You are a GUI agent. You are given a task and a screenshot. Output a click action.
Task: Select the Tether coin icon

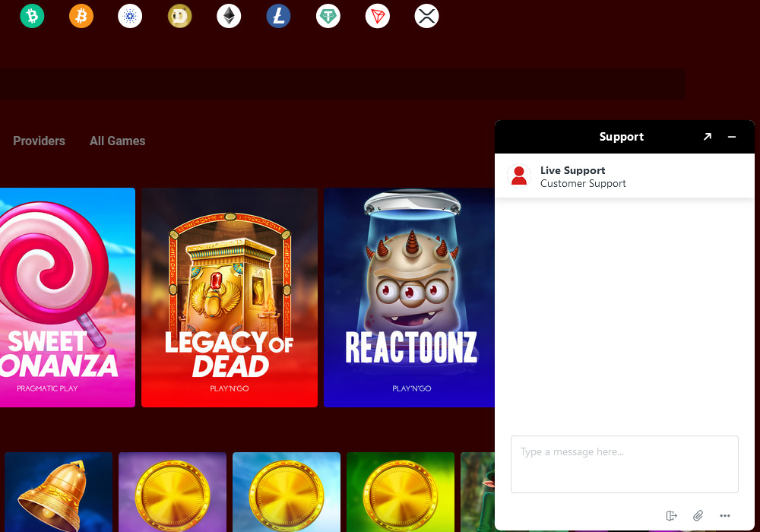pos(328,16)
